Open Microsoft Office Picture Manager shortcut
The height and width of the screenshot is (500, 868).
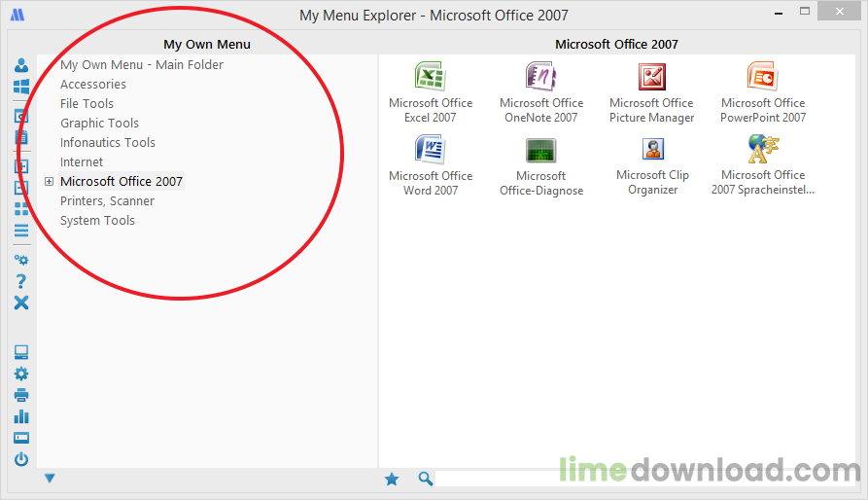coord(651,92)
